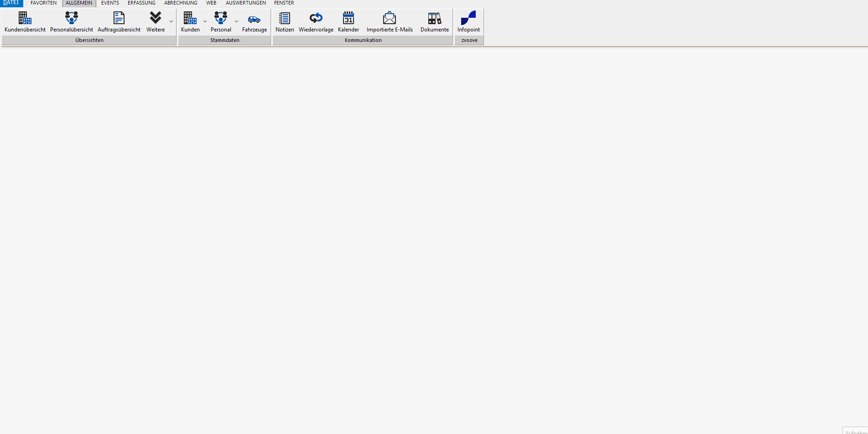Launch the zvoove Infopoint

click(468, 19)
